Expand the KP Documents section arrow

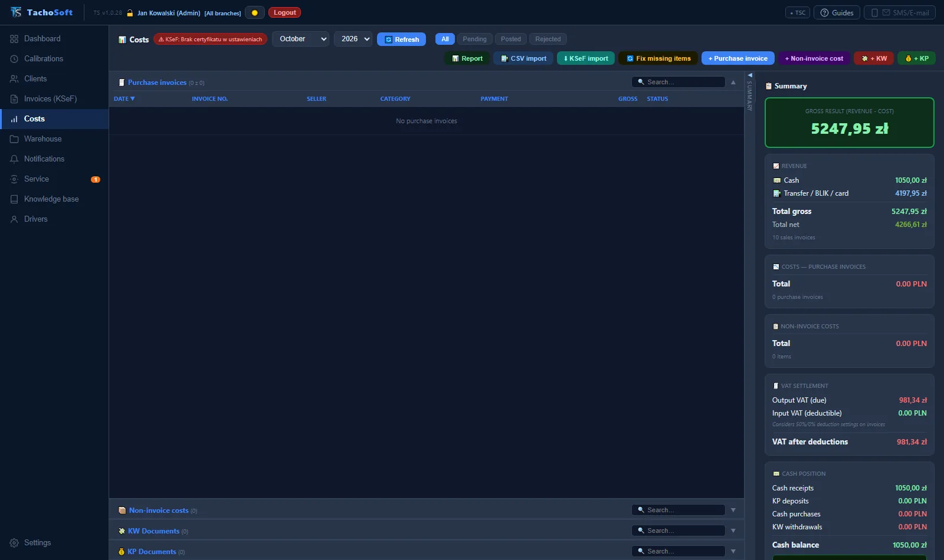[733, 552]
